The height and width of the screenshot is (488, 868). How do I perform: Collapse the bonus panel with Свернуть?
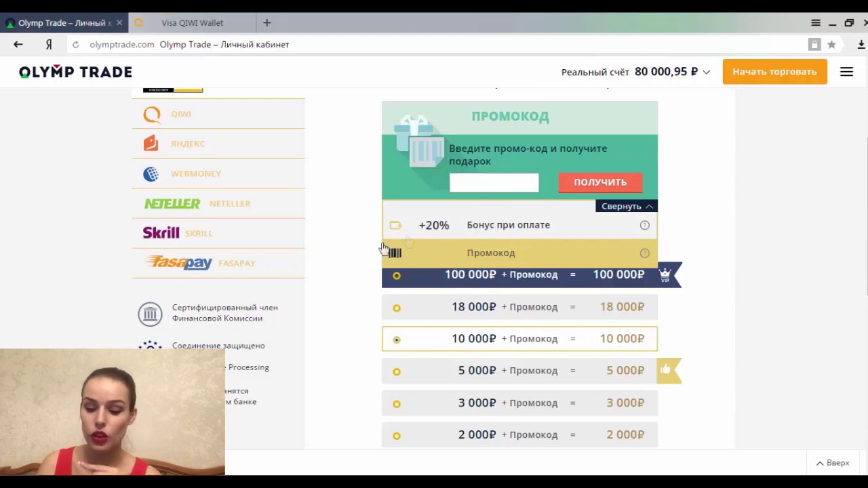pyautogui.click(x=627, y=206)
